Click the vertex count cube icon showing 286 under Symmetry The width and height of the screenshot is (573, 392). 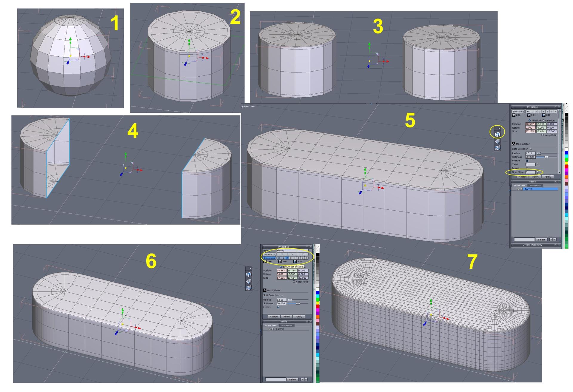[265, 261]
